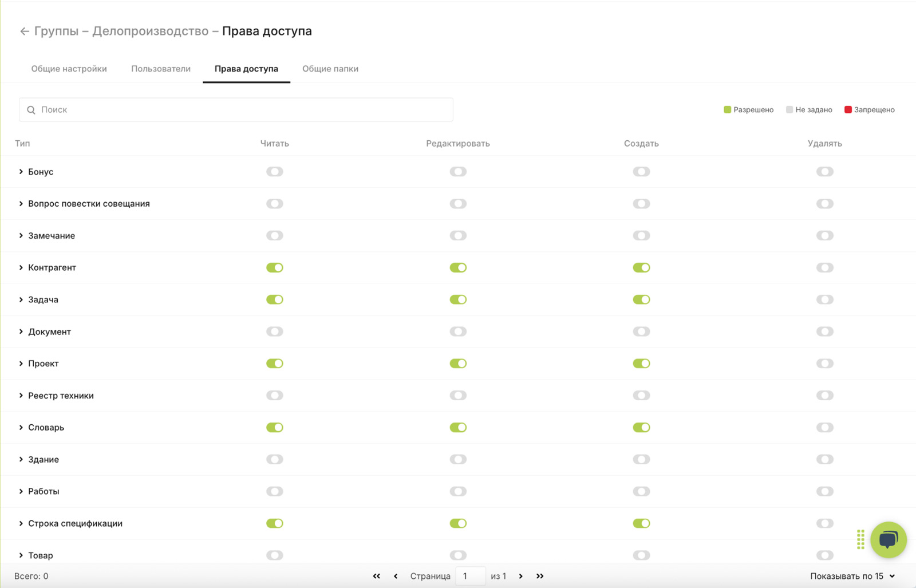The image size is (916, 588).
Task: Go to the next page
Action: [x=520, y=576]
